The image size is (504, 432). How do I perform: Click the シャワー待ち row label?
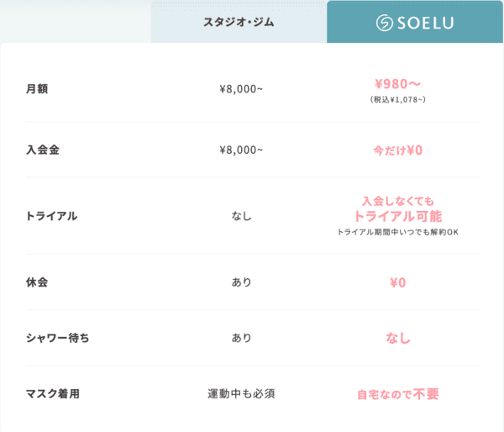point(57,338)
